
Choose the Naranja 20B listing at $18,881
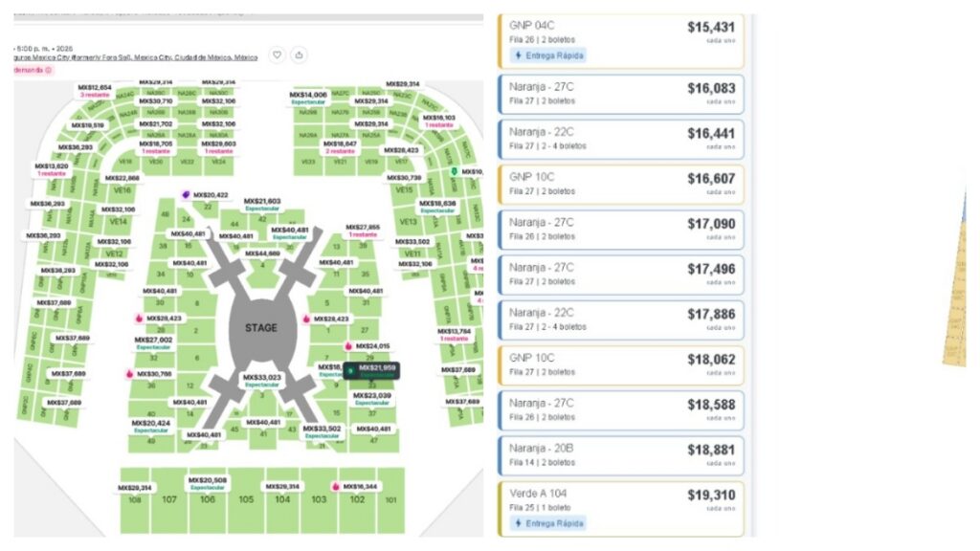(621, 454)
